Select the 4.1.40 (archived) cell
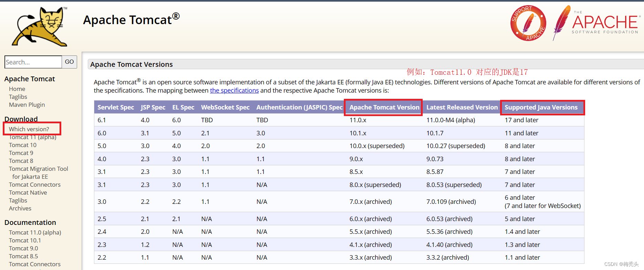This screenshot has width=644, height=270. coord(450,245)
